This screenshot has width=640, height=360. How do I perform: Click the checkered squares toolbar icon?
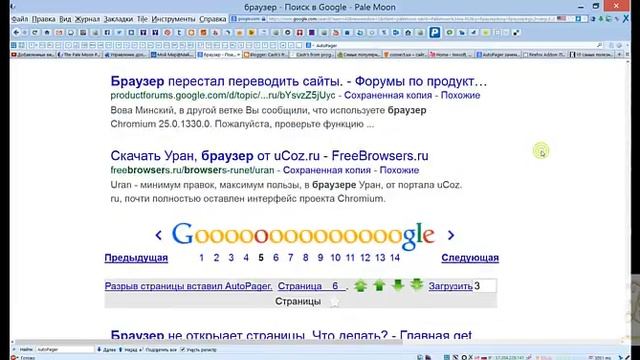click(x=516, y=32)
